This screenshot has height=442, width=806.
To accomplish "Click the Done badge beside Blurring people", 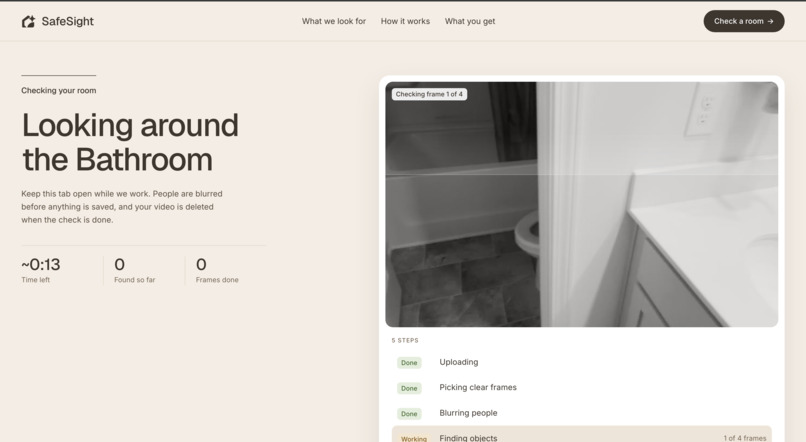I will click(x=409, y=414).
